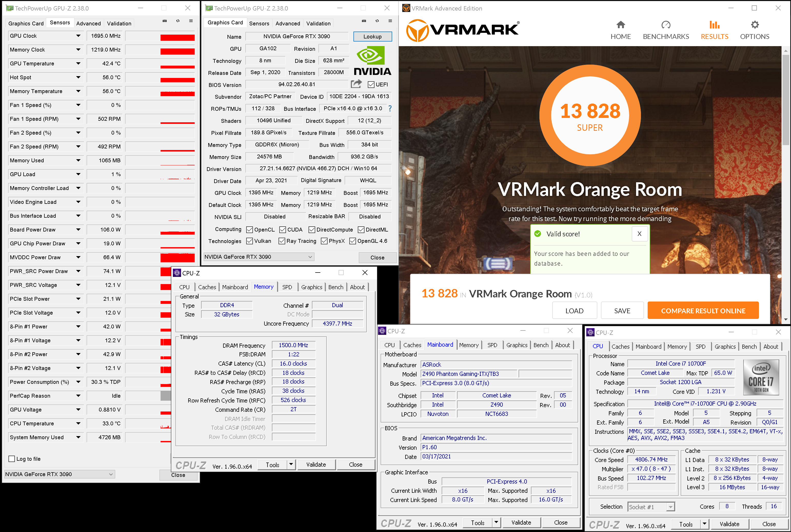791x532 pixels.
Task: Click BIOS export share icon in GPU-Z
Action: tap(356, 84)
